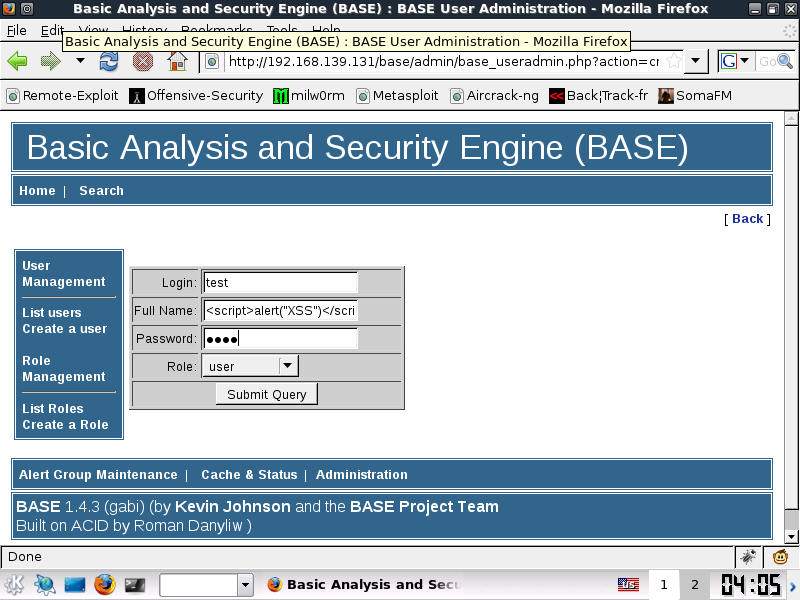Click the Home navigation link in BASE
Image resolution: width=800 pixels, height=600 pixels.
[x=37, y=191]
